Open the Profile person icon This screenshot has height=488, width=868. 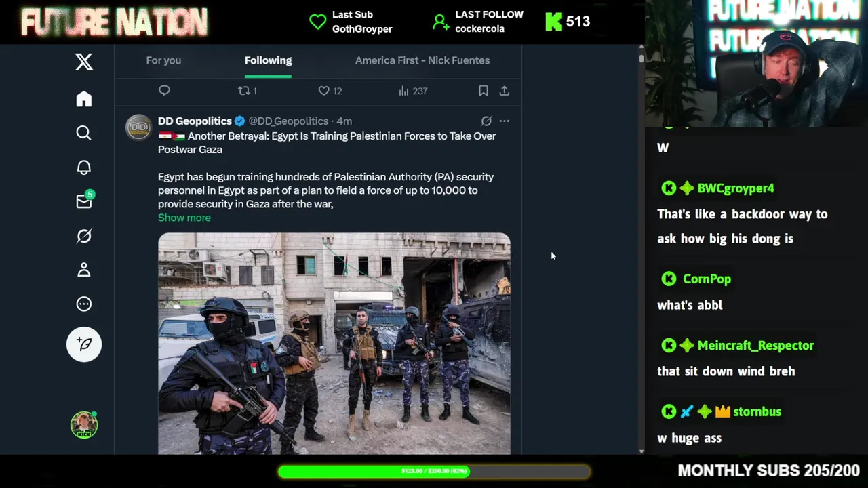(x=84, y=270)
